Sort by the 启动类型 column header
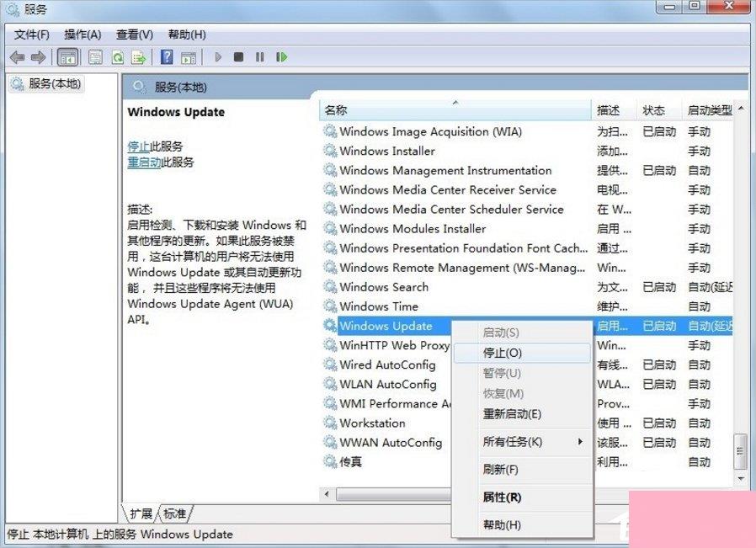 (708, 110)
